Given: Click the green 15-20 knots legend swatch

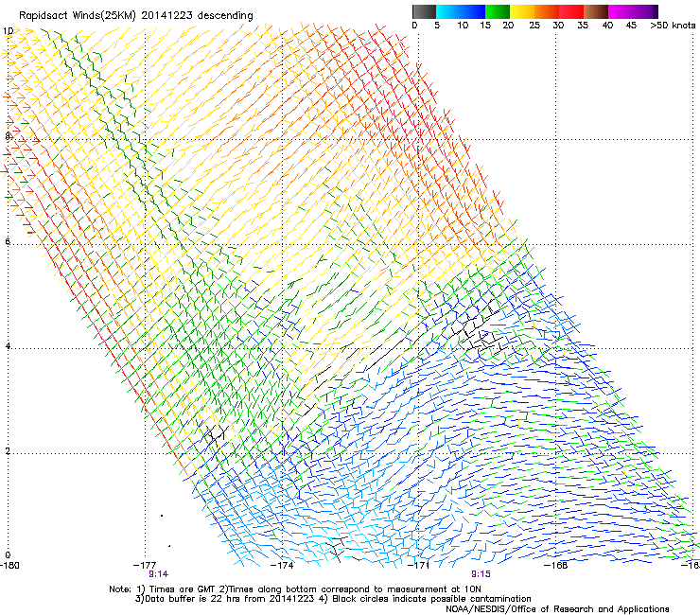Looking at the screenshot, I should (x=498, y=11).
